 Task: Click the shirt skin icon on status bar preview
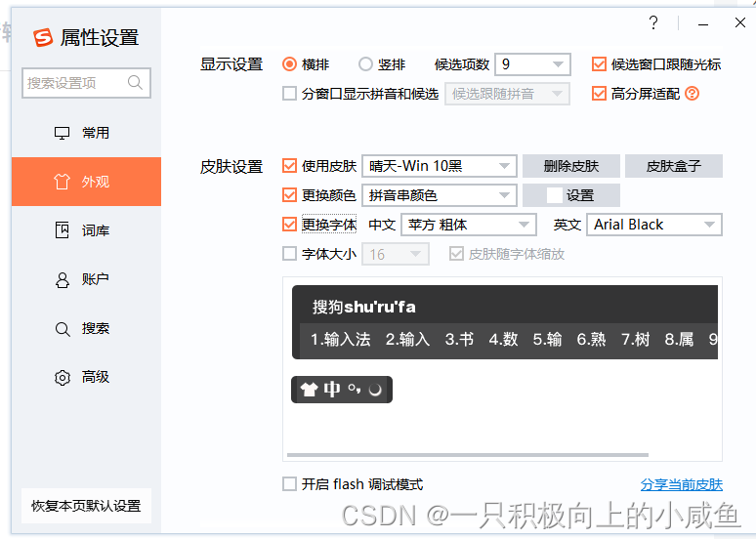(309, 389)
